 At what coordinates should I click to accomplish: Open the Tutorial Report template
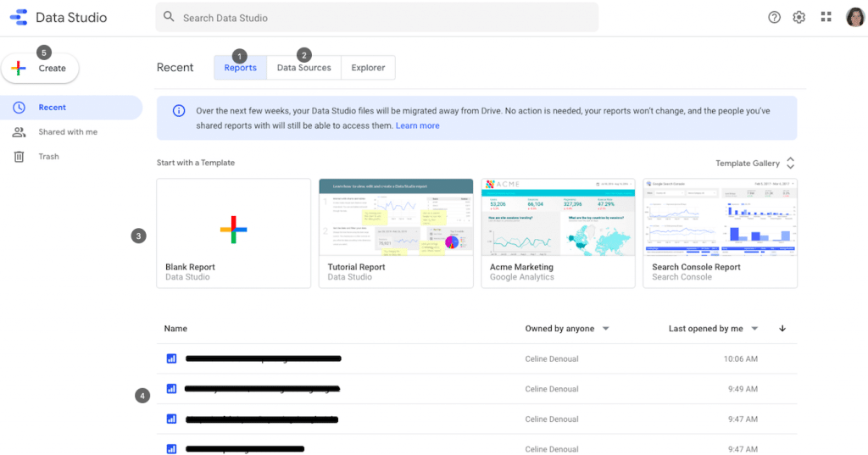396,233
